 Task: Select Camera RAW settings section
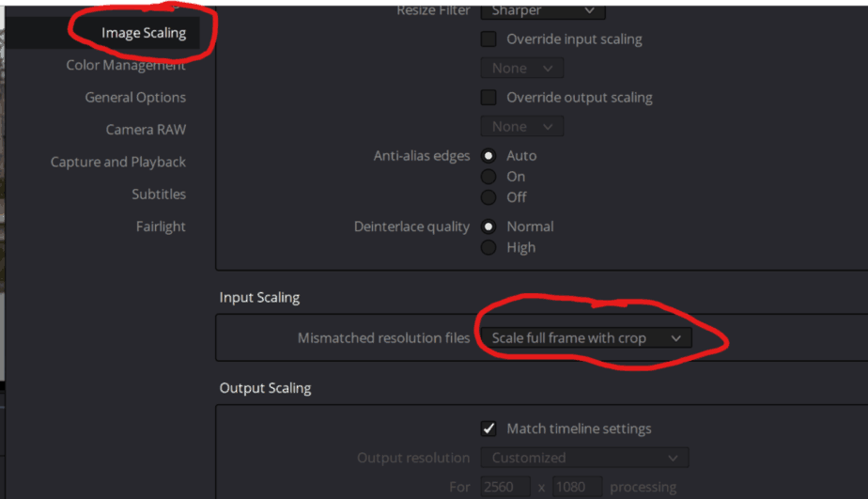(146, 130)
